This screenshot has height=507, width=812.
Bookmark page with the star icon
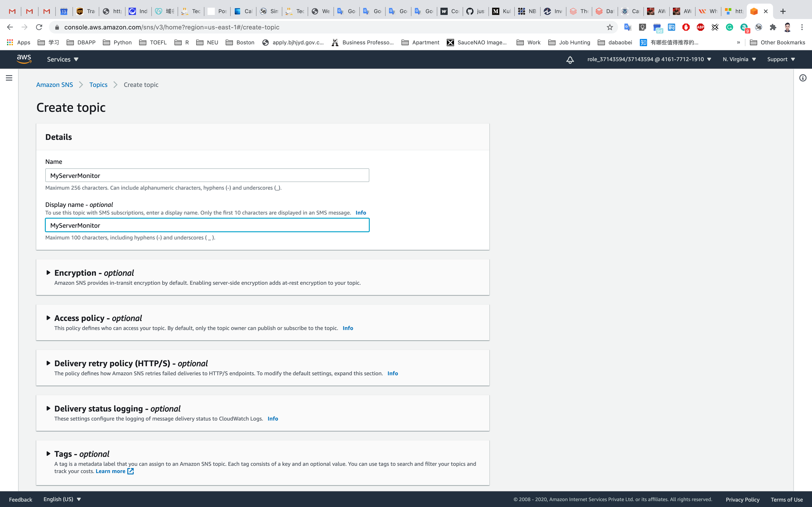pos(610,27)
